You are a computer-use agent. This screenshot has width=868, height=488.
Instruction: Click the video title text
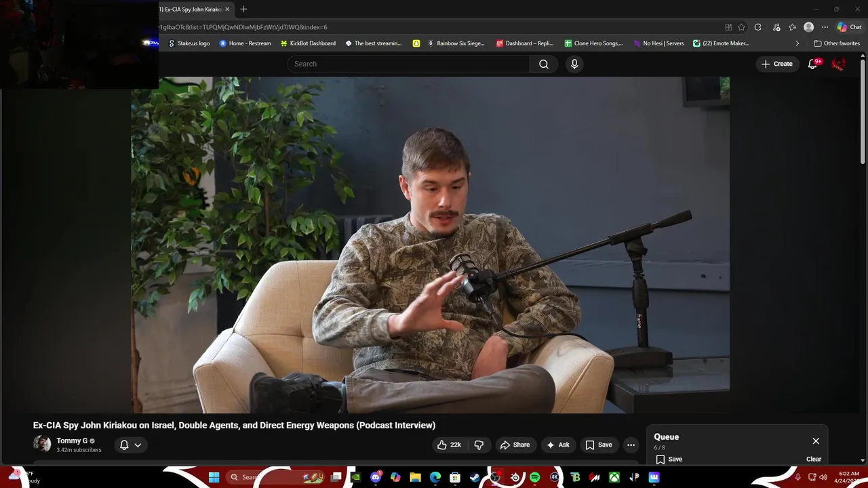tap(234, 425)
